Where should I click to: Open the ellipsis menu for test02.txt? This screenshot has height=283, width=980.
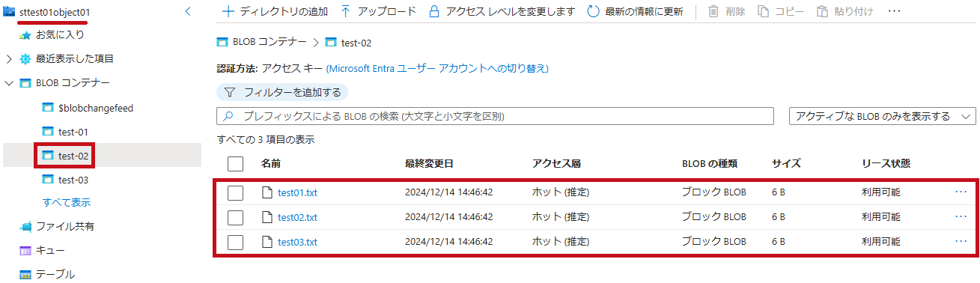tap(961, 217)
